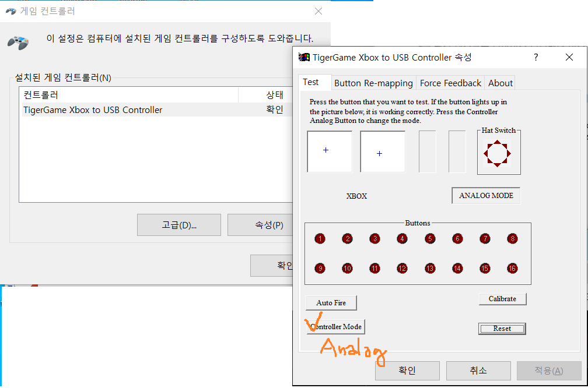Viewport: 588px width, 388px height.
Task: Click button indicator 14
Action: tap(457, 268)
